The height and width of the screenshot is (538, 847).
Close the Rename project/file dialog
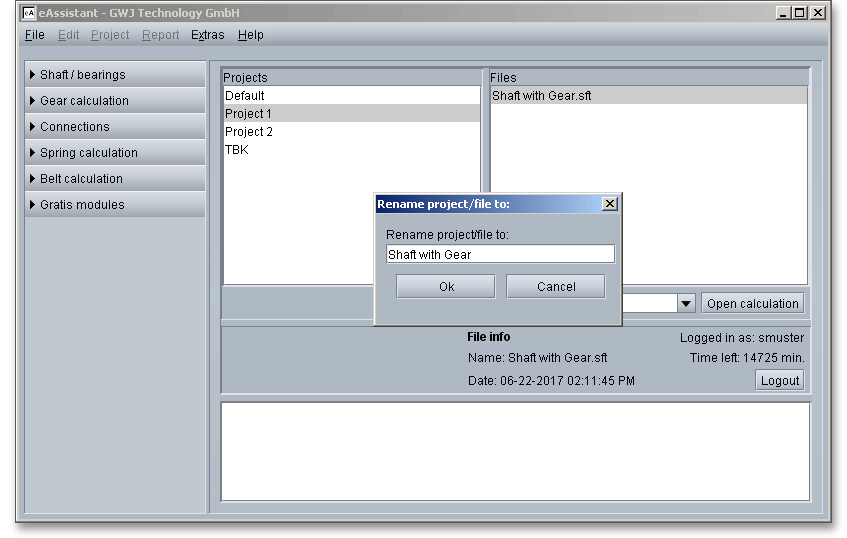[x=610, y=204]
